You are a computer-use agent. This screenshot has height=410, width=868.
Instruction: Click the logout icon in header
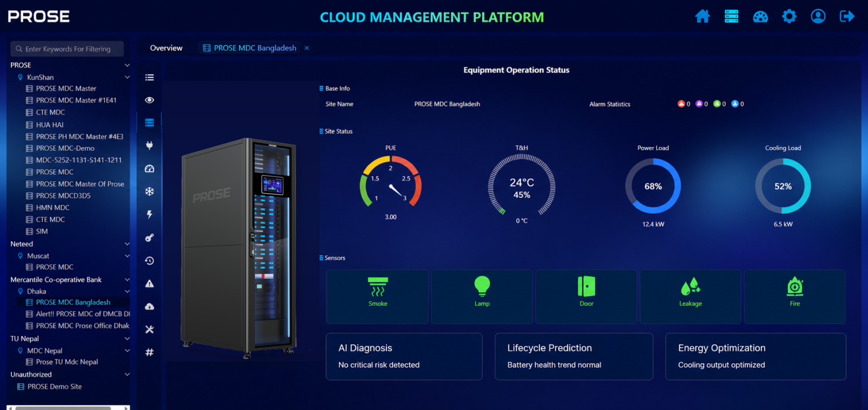pos(847,16)
